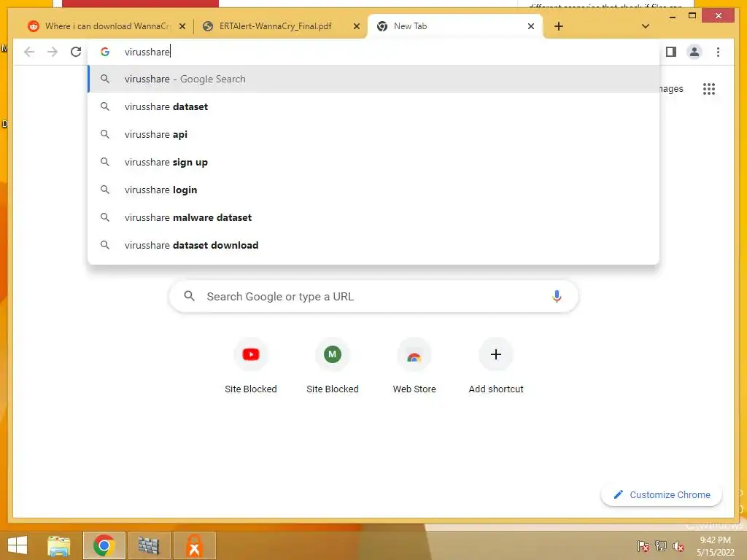Select the virusshare dataset download suggestion
The width and height of the screenshot is (747, 560).
[373, 245]
